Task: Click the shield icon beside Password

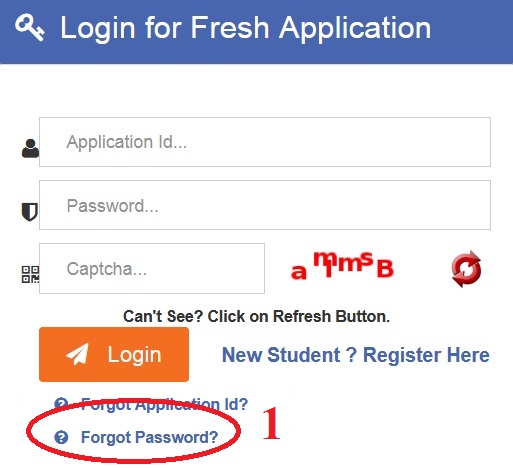Action: [30, 212]
